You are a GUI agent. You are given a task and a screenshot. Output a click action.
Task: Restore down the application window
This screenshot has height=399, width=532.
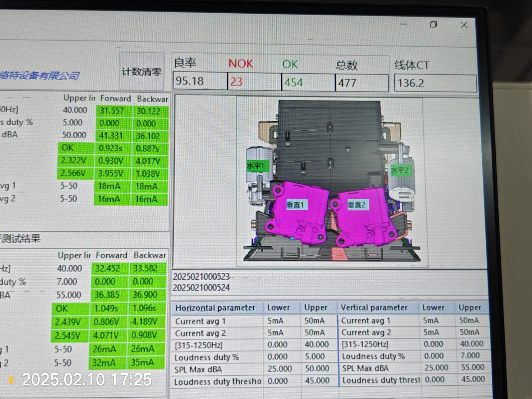coord(433,25)
